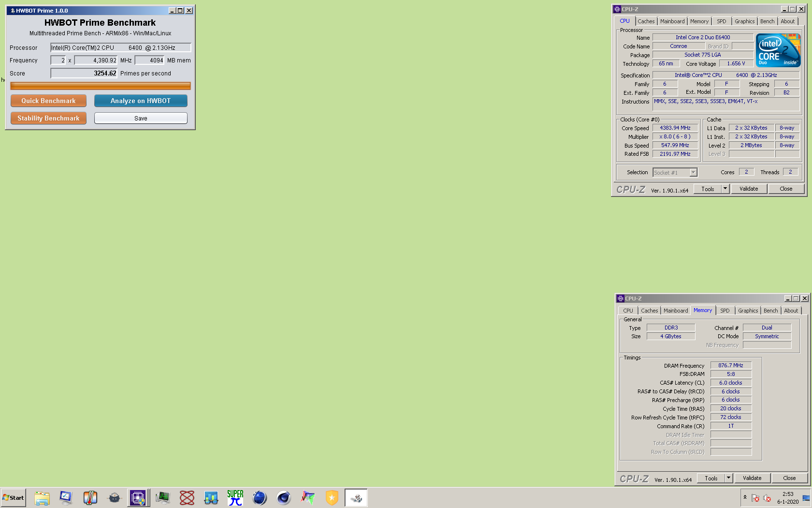The width and height of the screenshot is (812, 508).
Task: Select SPD tab in top CPU-Z window
Action: coord(722,21)
